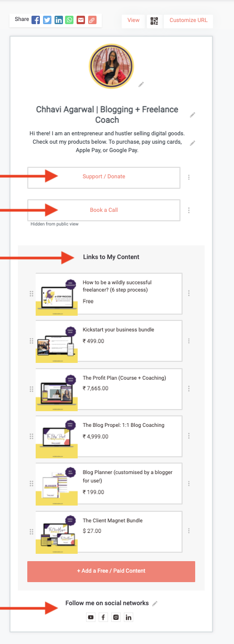Click the View tab

pos(134,20)
